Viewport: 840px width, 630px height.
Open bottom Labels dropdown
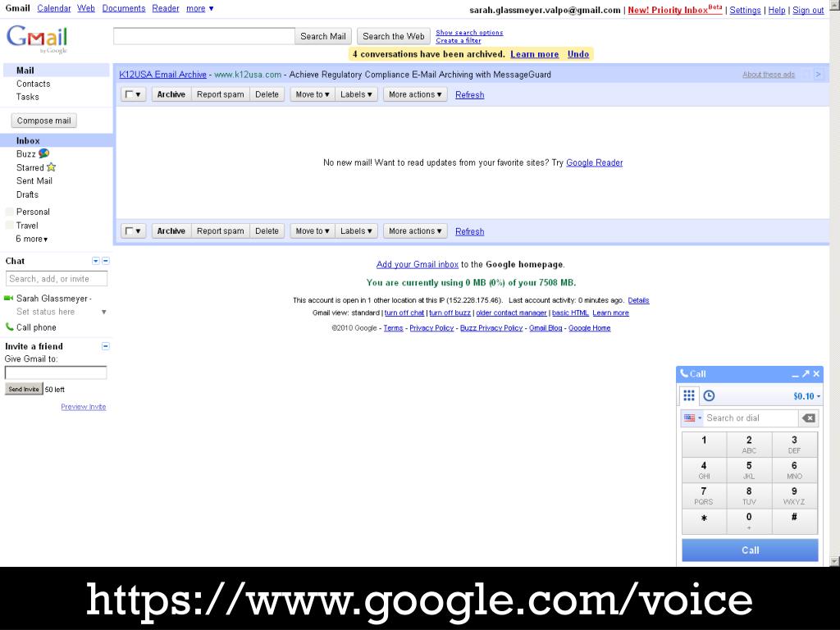pos(356,231)
